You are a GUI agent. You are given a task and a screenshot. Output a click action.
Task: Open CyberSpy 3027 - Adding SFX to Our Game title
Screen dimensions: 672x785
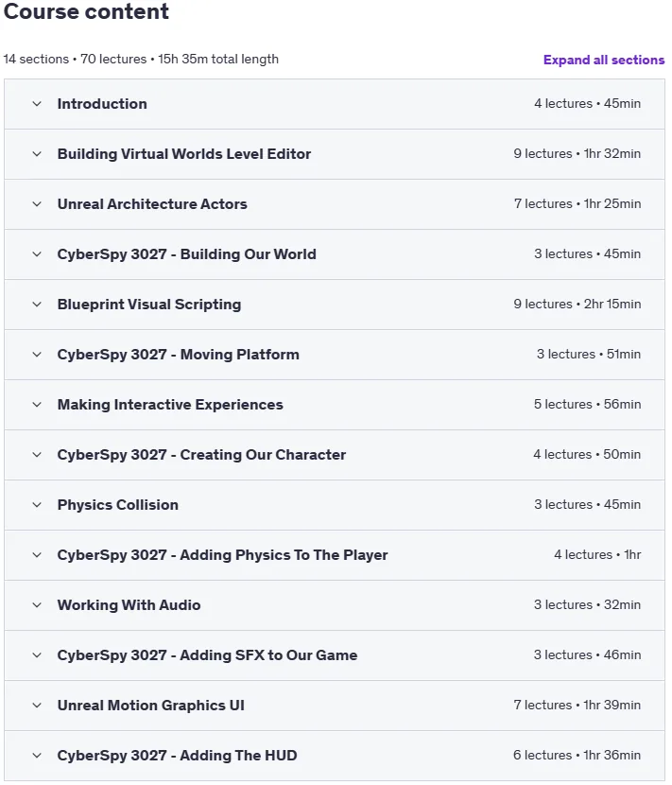[x=207, y=654]
